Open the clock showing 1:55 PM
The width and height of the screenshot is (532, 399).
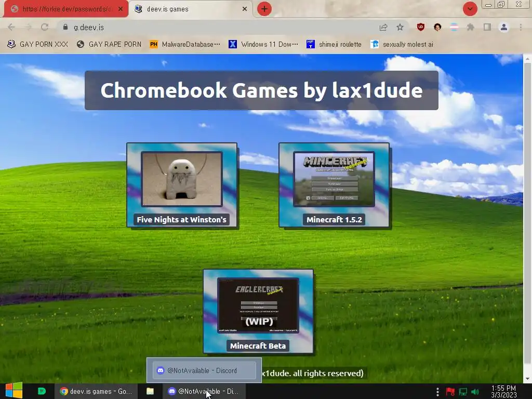click(x=504, y=392)
